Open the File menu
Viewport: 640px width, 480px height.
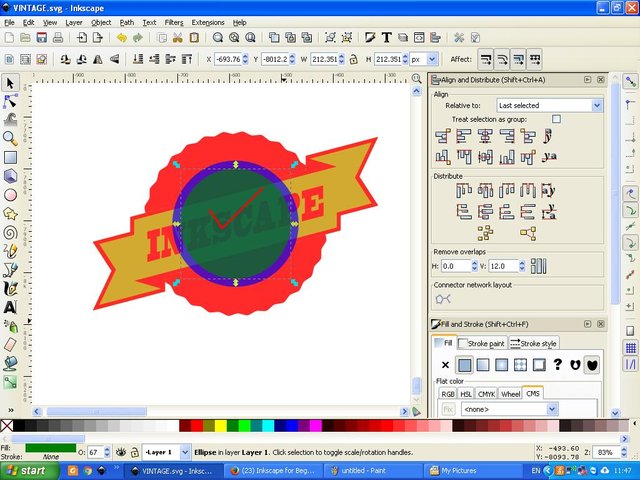click(9, 22)
